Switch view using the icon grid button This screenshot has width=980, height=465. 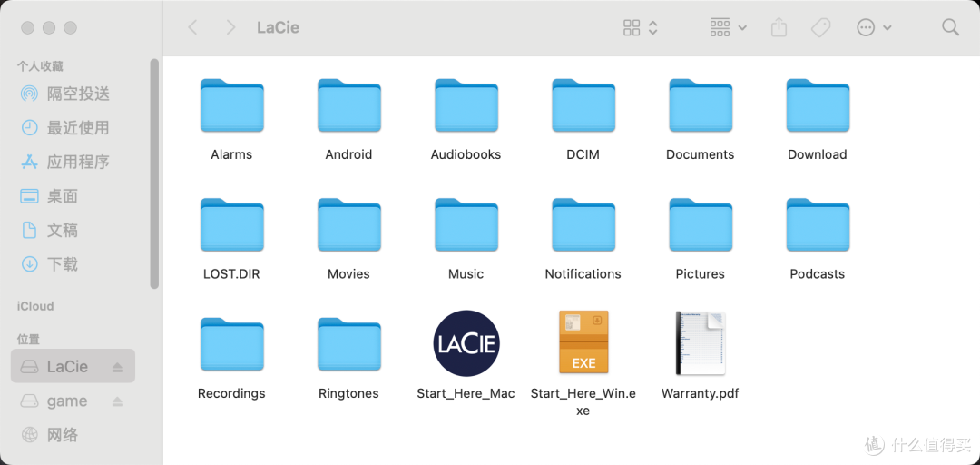641,27
